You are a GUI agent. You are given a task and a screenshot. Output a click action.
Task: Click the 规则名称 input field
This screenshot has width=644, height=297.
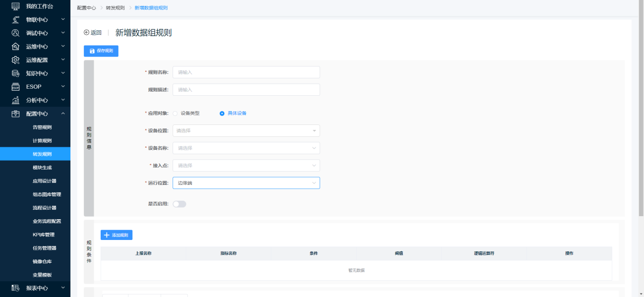click(x=246, y=72)
